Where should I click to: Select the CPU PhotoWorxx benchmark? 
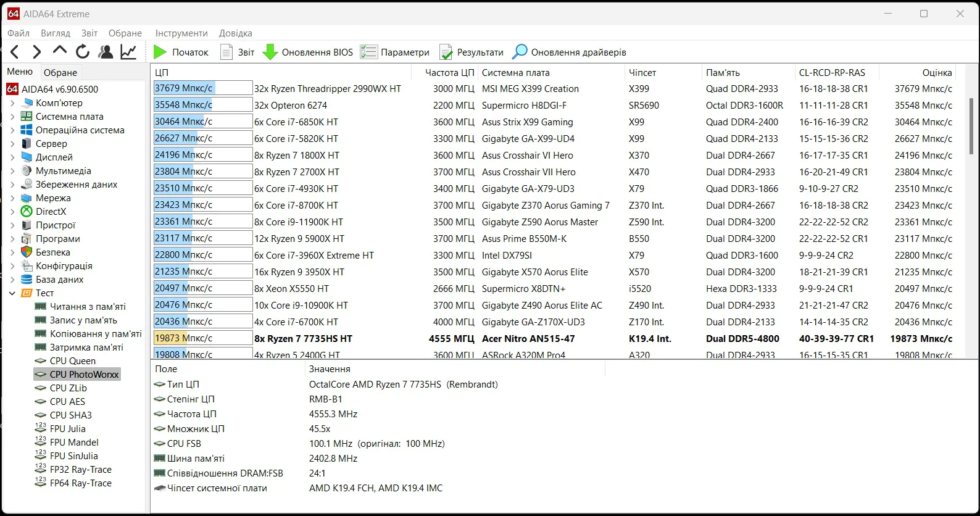pyautogui.click(x=77, y=375)
